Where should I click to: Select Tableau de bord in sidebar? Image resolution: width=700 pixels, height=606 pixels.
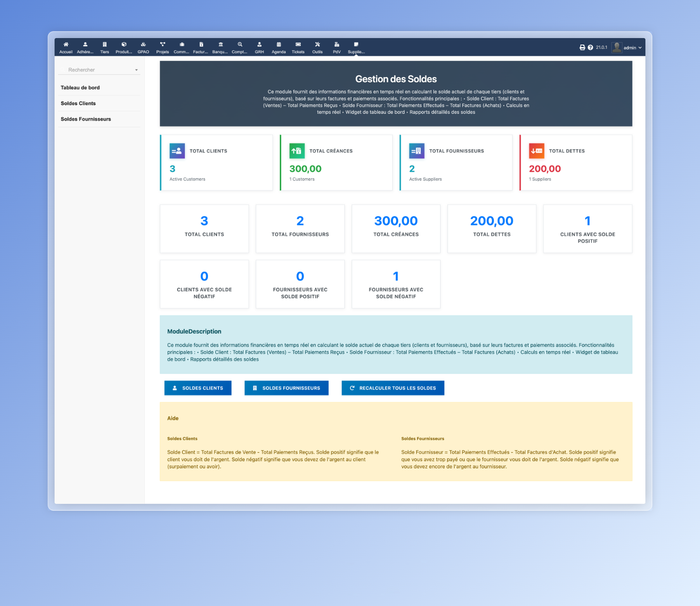[x=80, y=87]
